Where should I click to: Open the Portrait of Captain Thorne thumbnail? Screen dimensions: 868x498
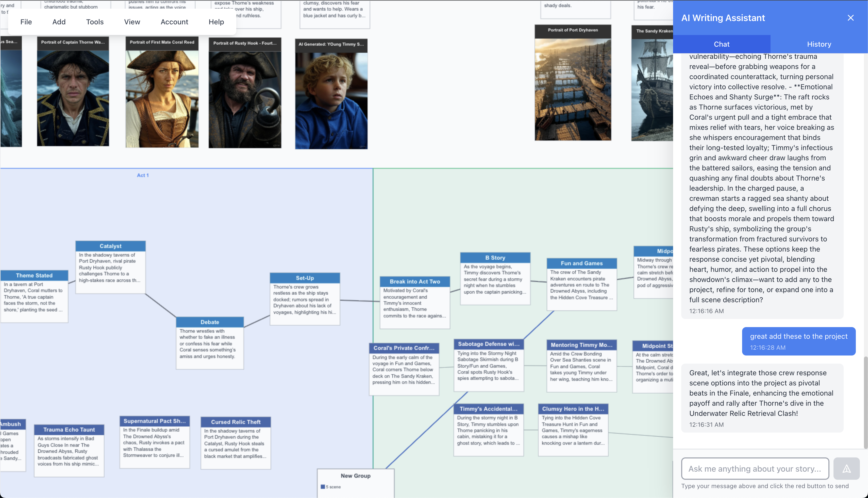[73, 92]
